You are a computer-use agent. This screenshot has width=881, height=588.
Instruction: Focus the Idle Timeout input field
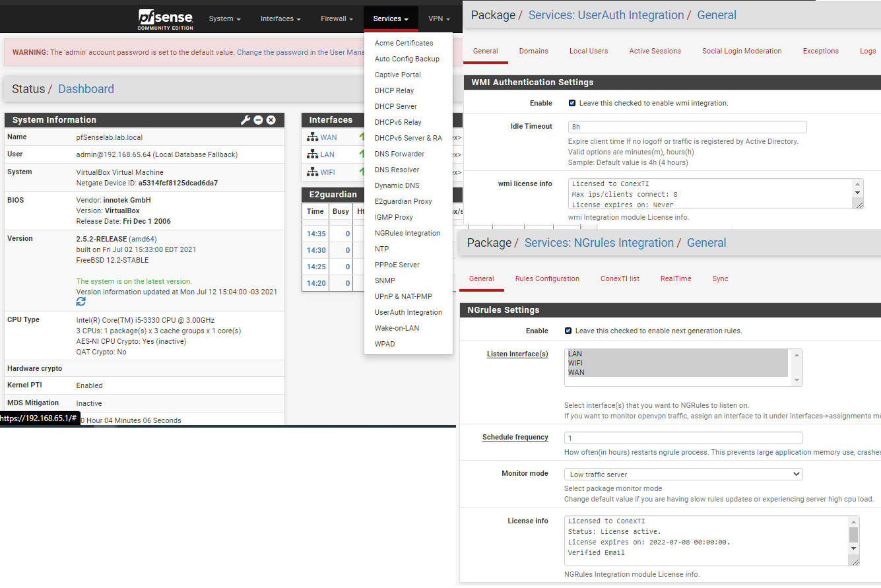(687, 127)
